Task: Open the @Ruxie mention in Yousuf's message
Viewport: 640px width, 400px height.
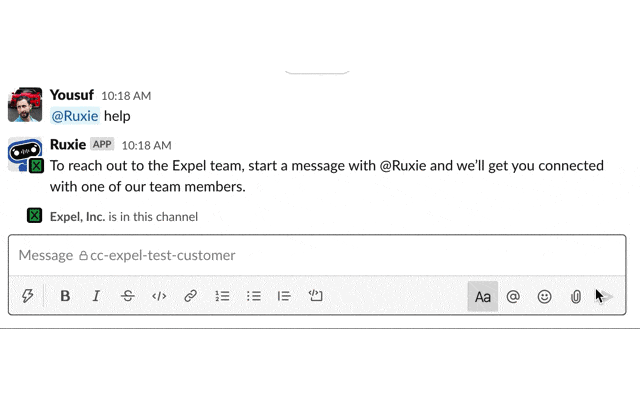Action: [75, 116]
